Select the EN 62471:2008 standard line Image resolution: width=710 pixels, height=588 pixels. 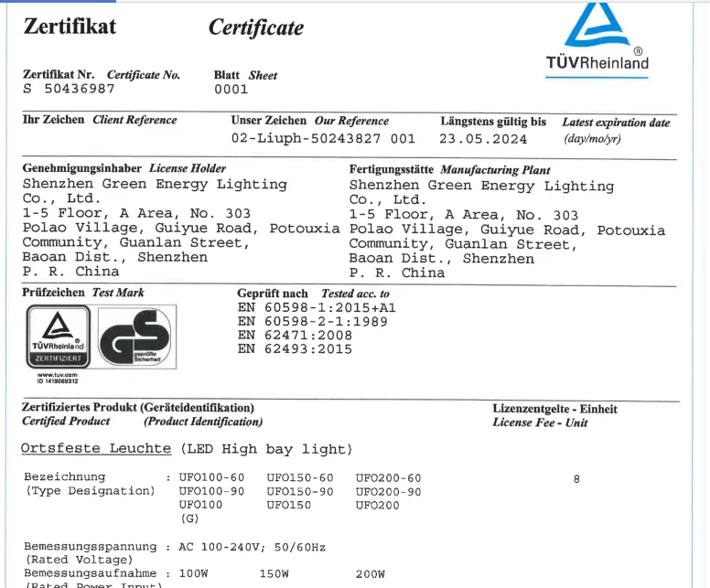click(295, 336)
